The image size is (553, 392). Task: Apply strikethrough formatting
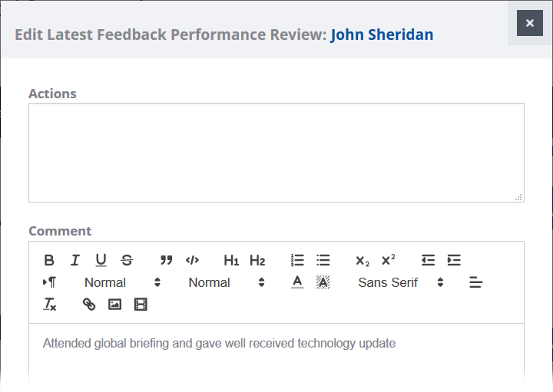pos(127,260)
